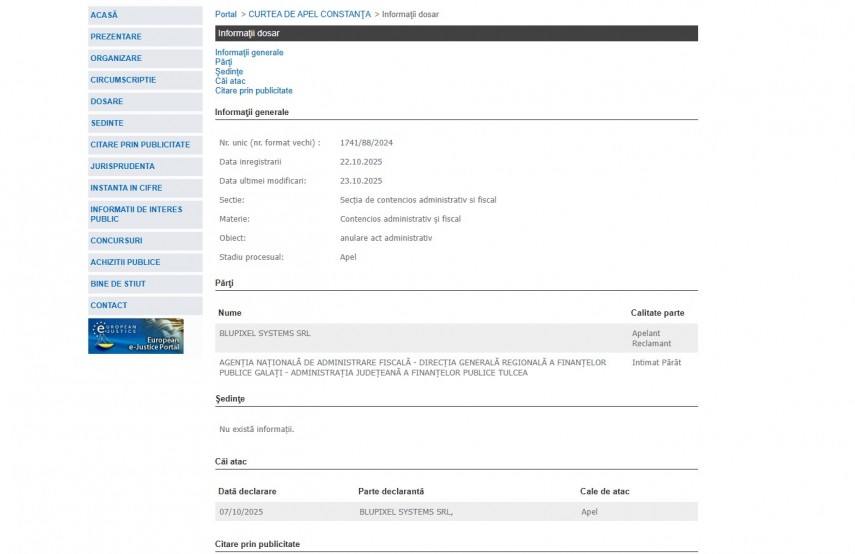Select BINE DE STIUT menu item
The width and height of the screenshot is (855, 554).
coord(118,284)
